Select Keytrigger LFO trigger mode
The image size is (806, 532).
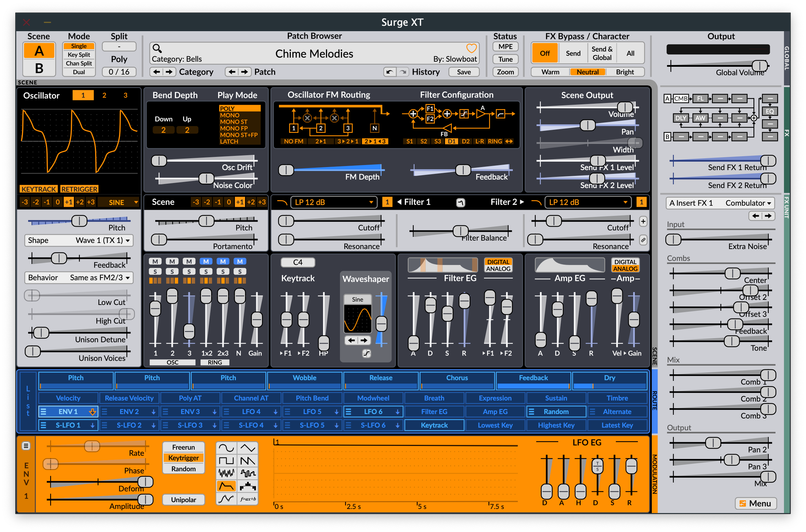point(183,458)
